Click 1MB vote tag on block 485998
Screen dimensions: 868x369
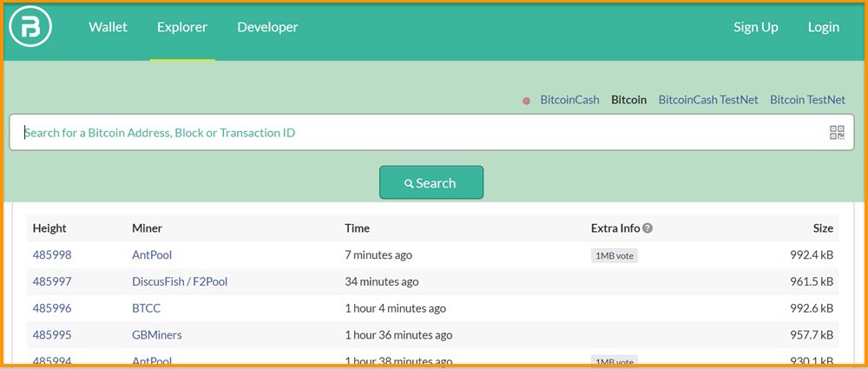pos(615,255)
